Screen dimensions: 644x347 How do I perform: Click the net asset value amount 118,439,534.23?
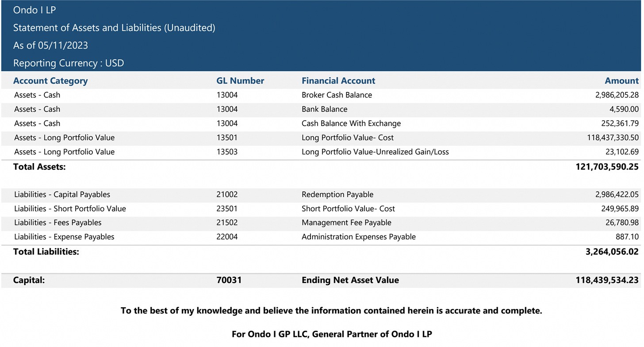pyautogui.click(x=607, y=280)
